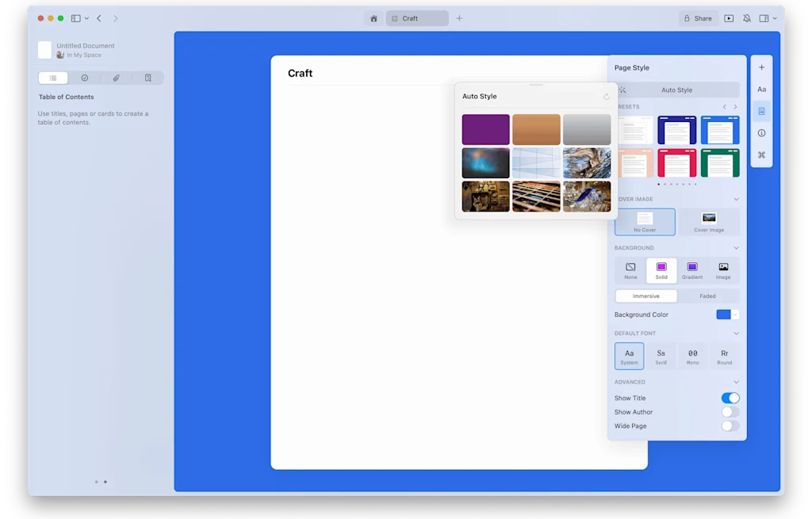812x519 pixels.
Task: Set background to Gradient
Action: coord(692,271)
